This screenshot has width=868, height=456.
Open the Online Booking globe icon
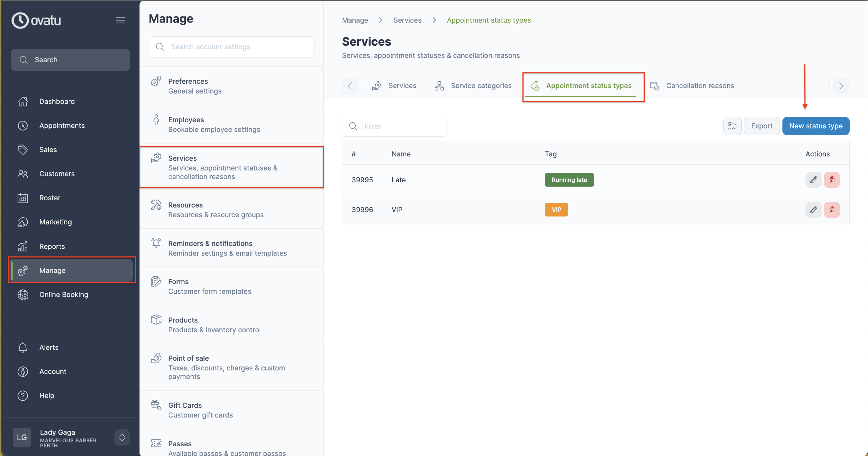22,295
